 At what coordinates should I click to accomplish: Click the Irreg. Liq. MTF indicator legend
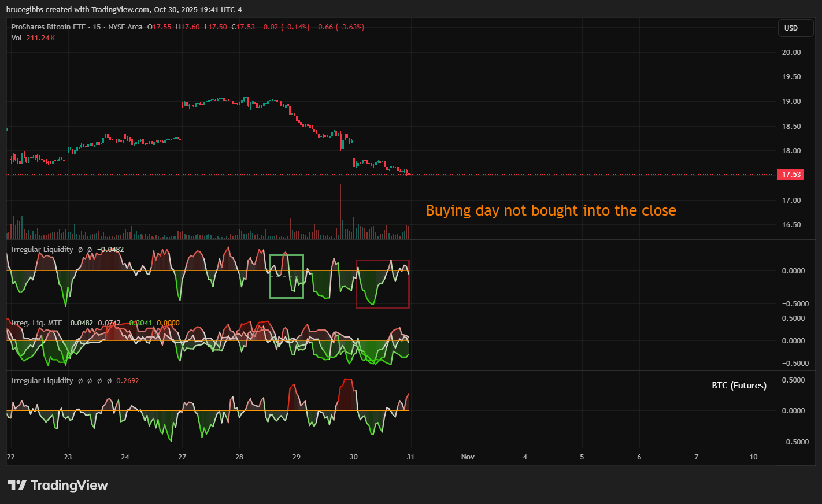pos(36,323)
